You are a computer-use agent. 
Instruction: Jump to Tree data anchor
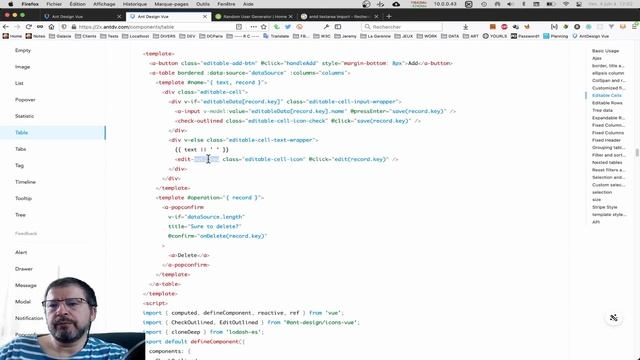[602, 110]
